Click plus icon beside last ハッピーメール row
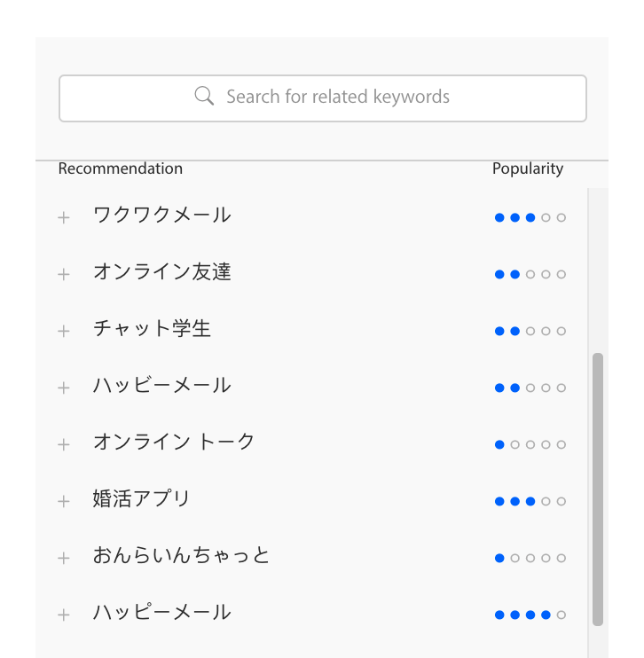Viewport: 644px width, 658px height. (x=64, y=615)
